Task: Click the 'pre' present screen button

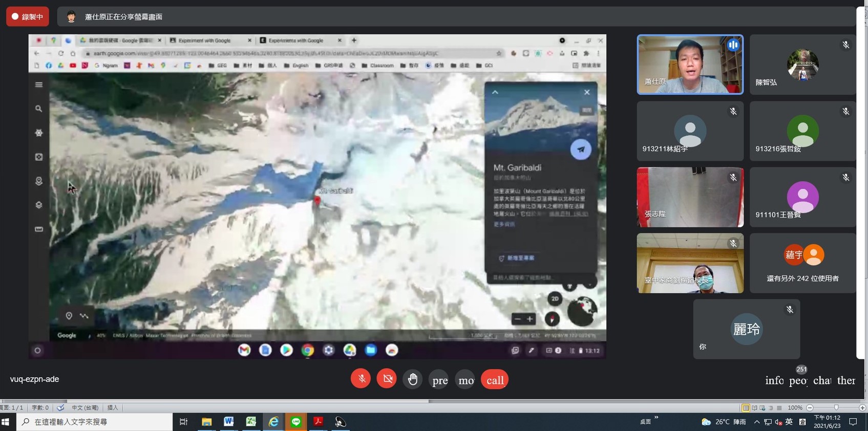Action: coord(440,380)
